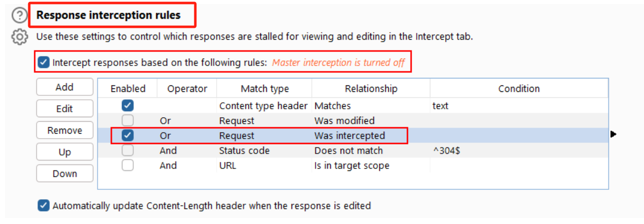
Task: Move rule with the Down button
Action: coord(64,174)
